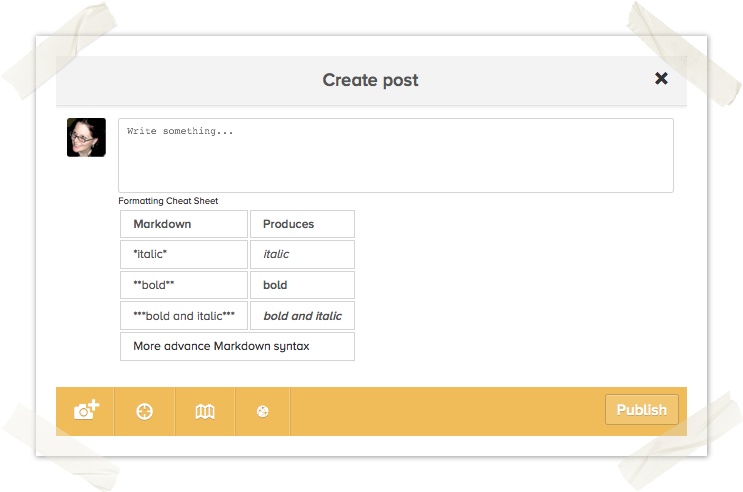Click the Create post dialog title
The width and height of the screenshot is (743, 492).
click(x=370, y=80)
